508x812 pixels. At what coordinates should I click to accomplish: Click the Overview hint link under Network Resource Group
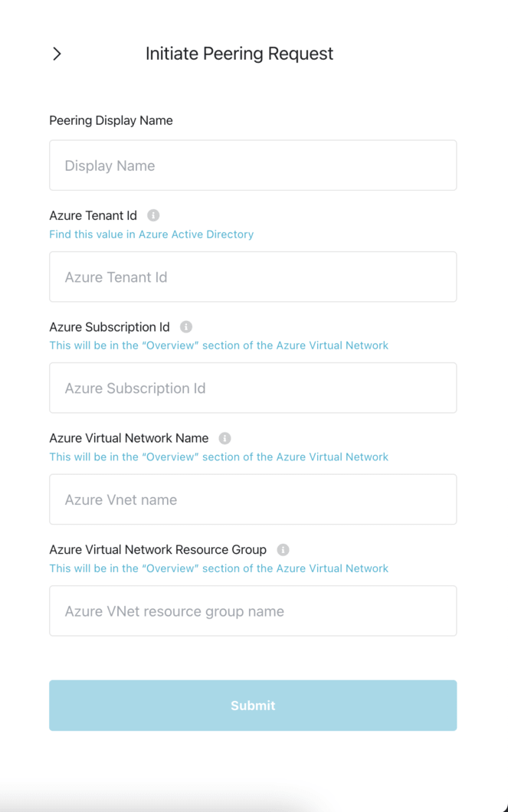tap(218, 568)
